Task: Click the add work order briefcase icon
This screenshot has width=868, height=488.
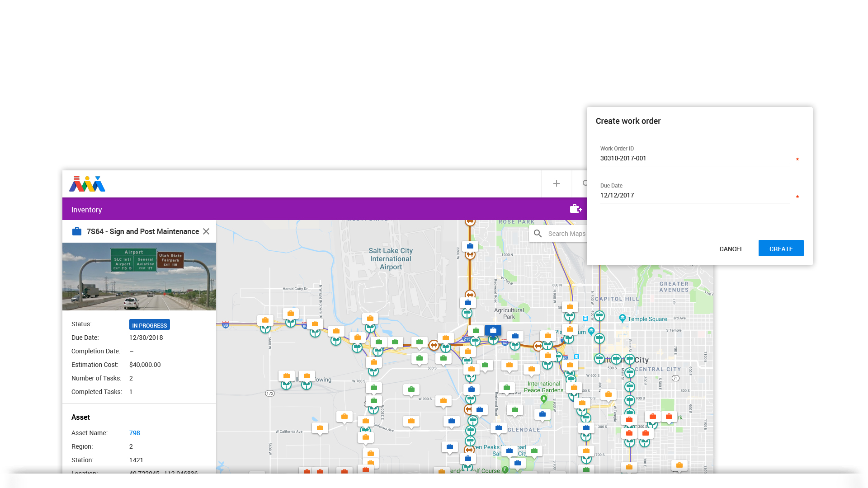Action: pos(576,209)
